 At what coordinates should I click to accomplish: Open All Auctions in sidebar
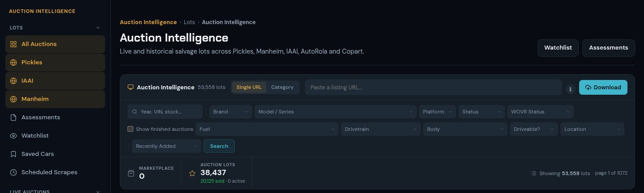55,44
